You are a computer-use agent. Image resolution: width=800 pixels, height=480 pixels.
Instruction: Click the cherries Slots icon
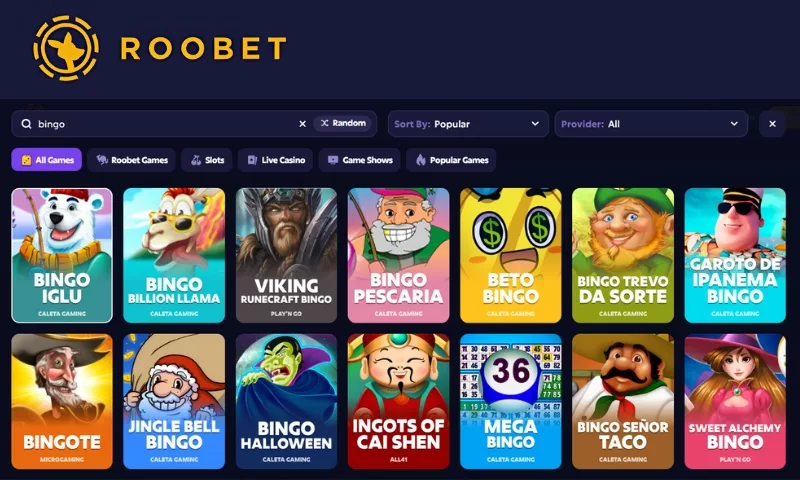pos(196,160)
